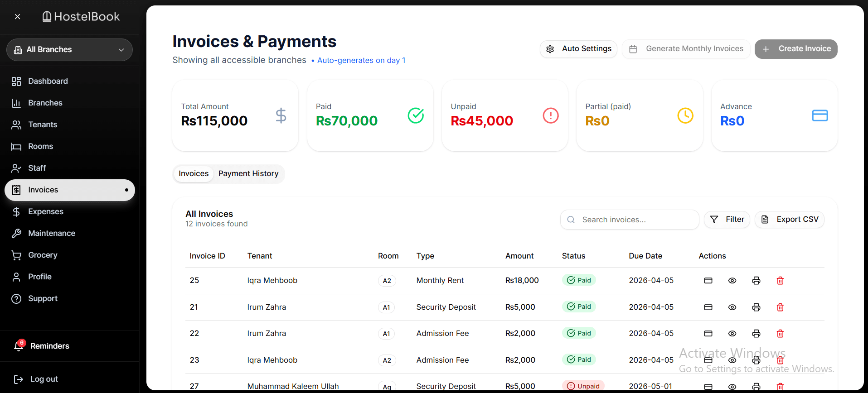
Task: Click alert icon on Unpaid card
Action: tap(551, 115)
